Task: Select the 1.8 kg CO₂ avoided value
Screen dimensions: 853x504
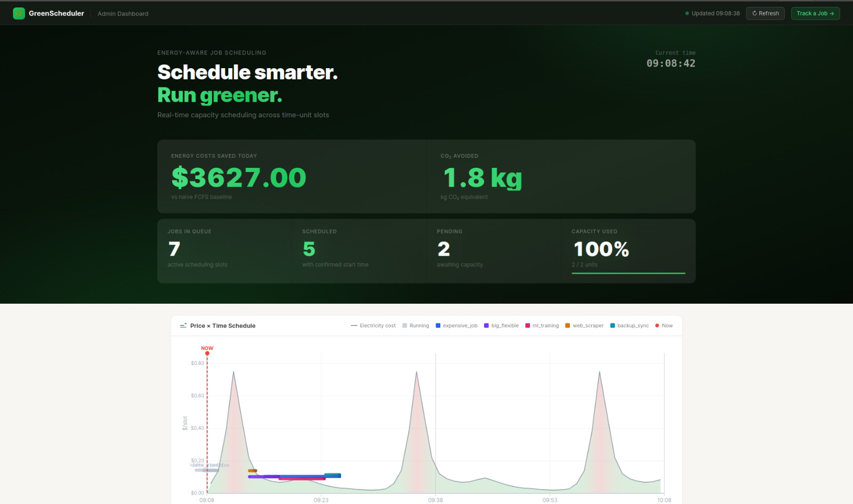Action: (482, 178)
